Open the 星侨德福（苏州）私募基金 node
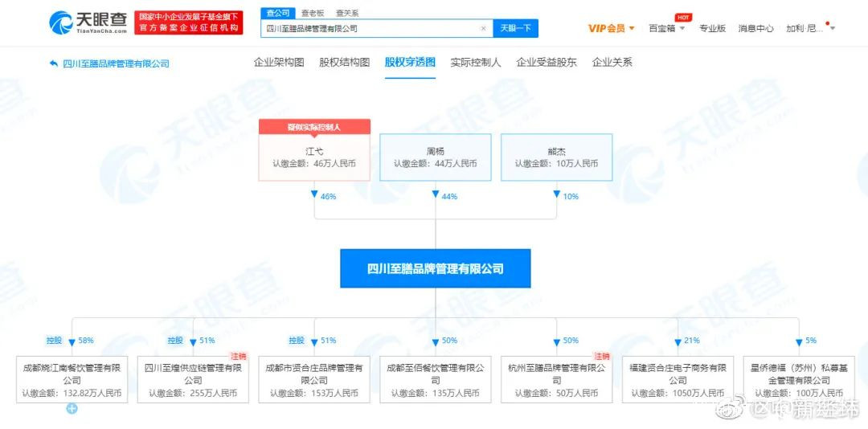This screenshot has width=868, height=429. [x=799, y=380]
